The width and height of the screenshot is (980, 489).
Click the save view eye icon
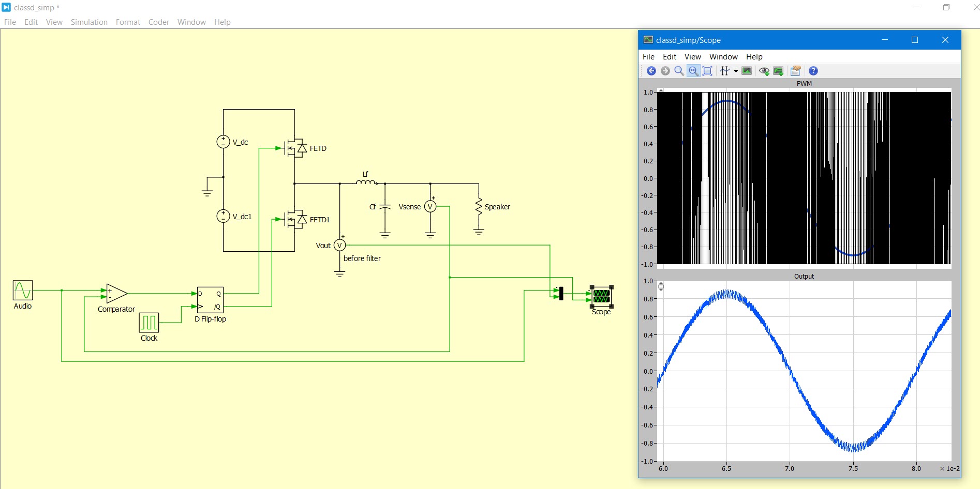(x=764, y=71)
